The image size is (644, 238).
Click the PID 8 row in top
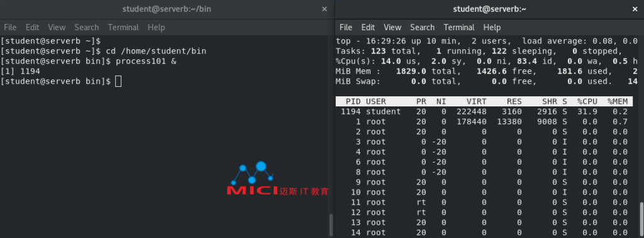[x=484, y=173]
